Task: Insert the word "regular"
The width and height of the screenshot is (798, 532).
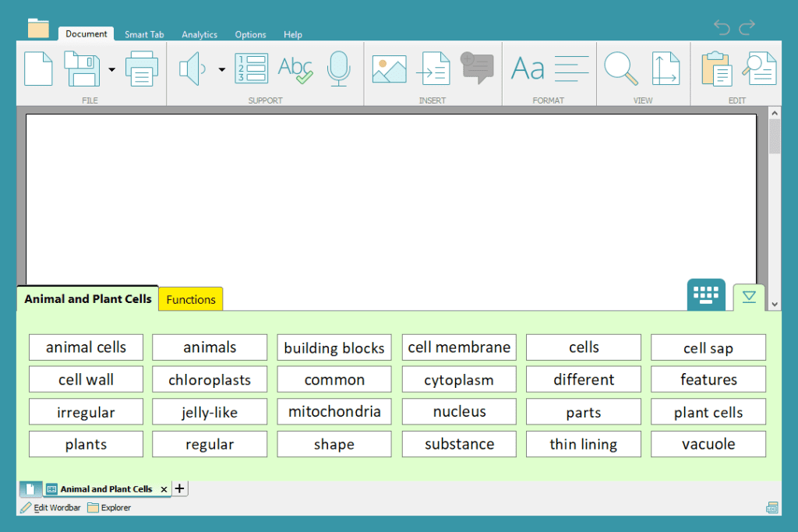Action: point(210,444)
